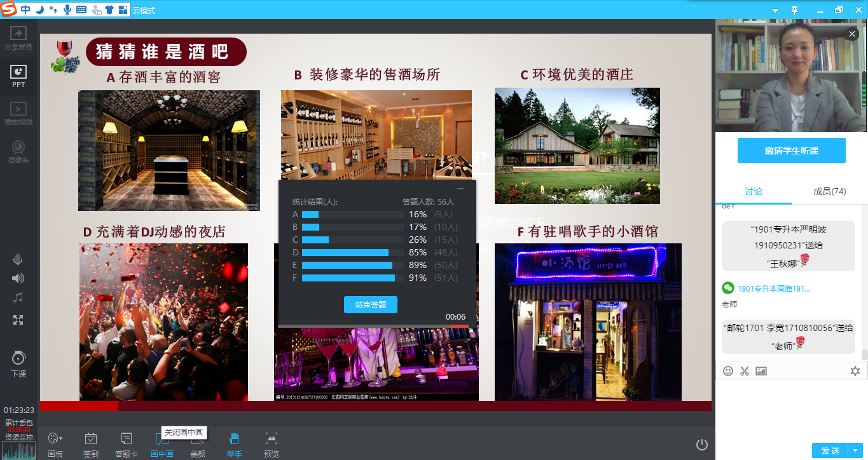The width and height of the screenshot is (868, 460).
Task: Click the 结束答题 end quiz button
Action: click(x=370, y=304)
